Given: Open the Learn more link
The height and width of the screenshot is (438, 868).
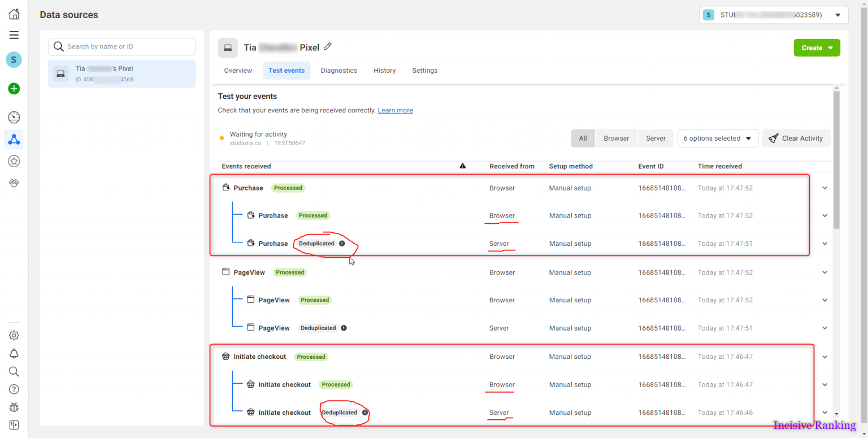Looking at the screenshot, I should coord(396,110).
